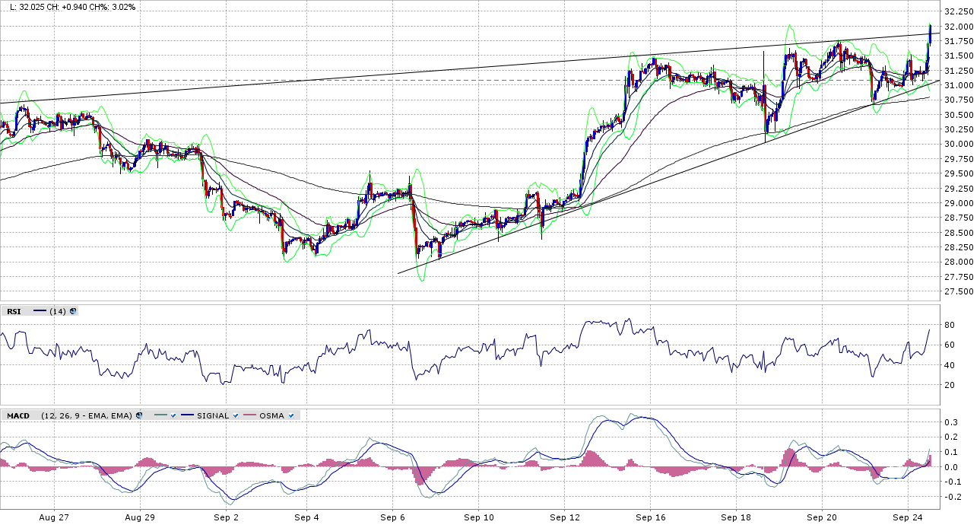Image resolution: width=980 pixels, height=528 pixels.
Task: Click the SIGNAL legend label
Action: click(x=212, y=415)
